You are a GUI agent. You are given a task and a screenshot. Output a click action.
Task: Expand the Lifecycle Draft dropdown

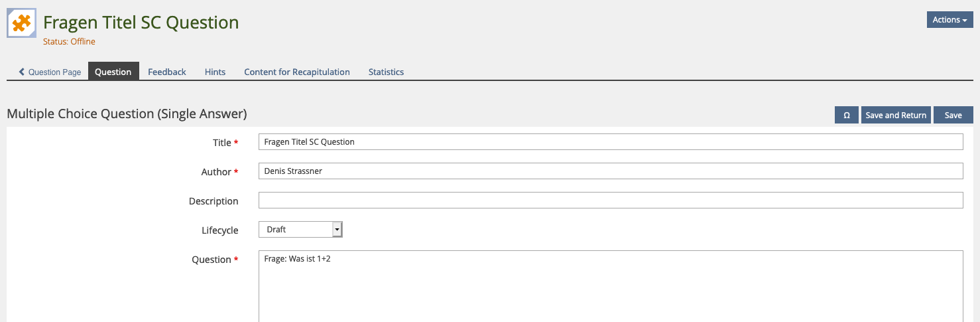[300, 230]
